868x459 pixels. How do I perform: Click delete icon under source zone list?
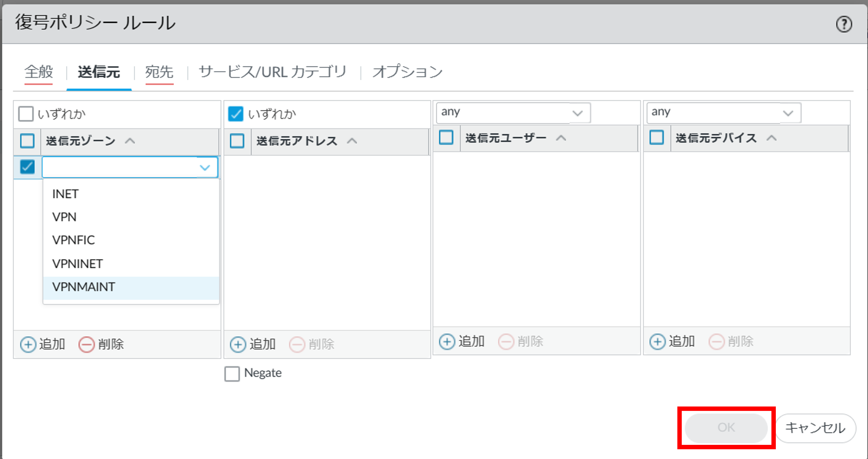(x=86, y=344)
